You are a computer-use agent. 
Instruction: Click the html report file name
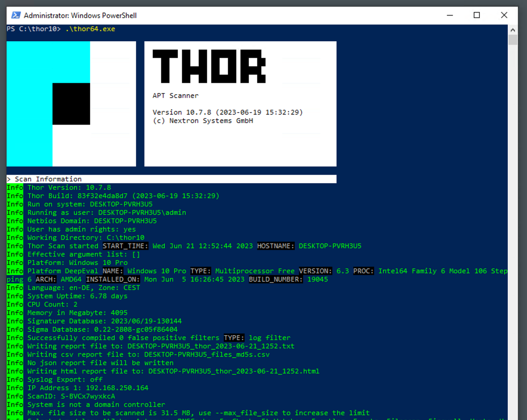[233, 371]
